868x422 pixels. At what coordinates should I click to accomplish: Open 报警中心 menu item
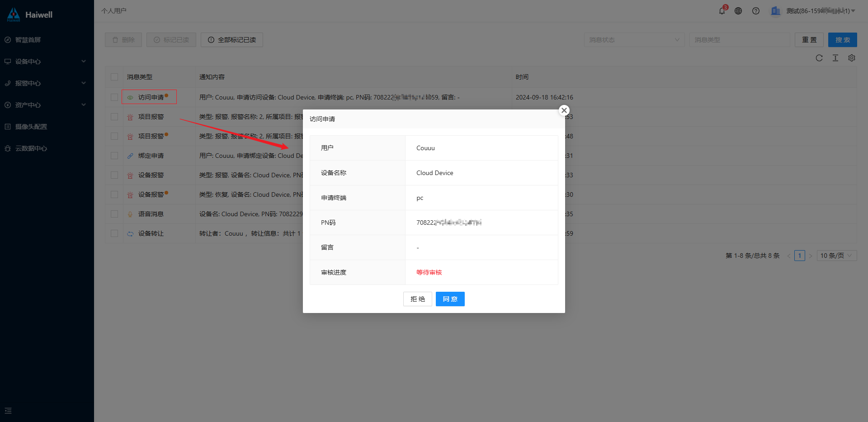pyautogui.click(x=47, y=83)
